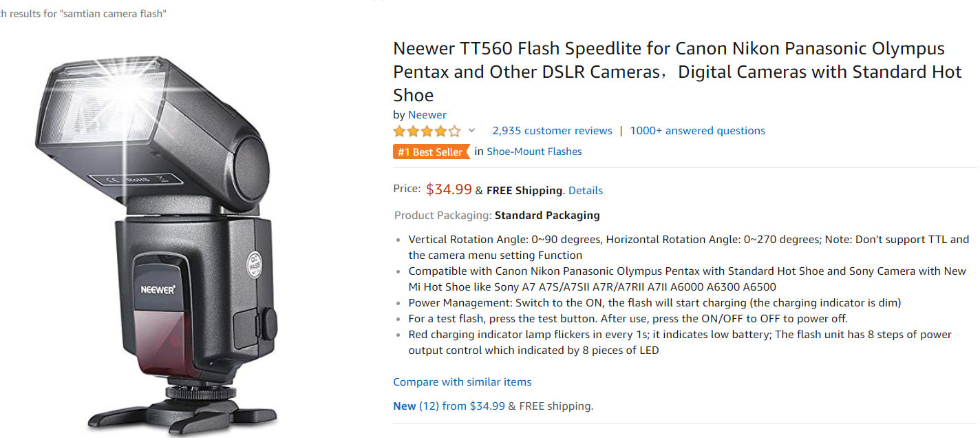Click the #1 Best Seller badge
The image size is (980, 438).
tap(432, 152)
